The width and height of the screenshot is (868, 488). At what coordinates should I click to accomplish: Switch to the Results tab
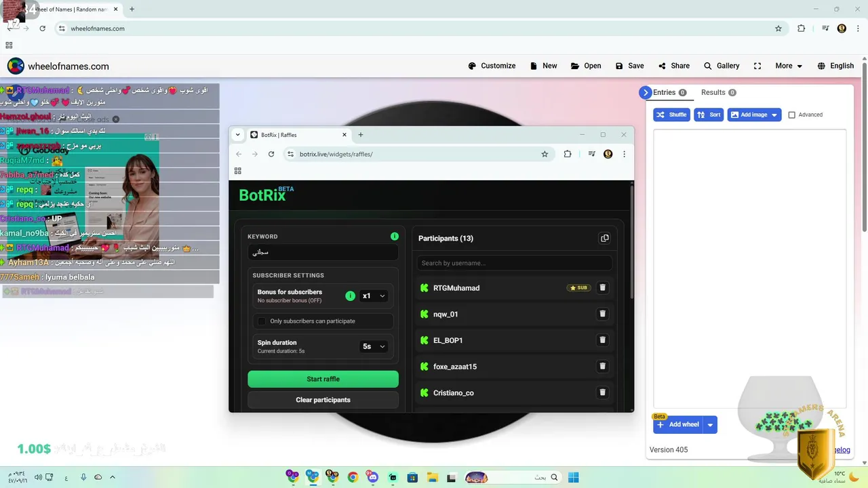(718, 93)
